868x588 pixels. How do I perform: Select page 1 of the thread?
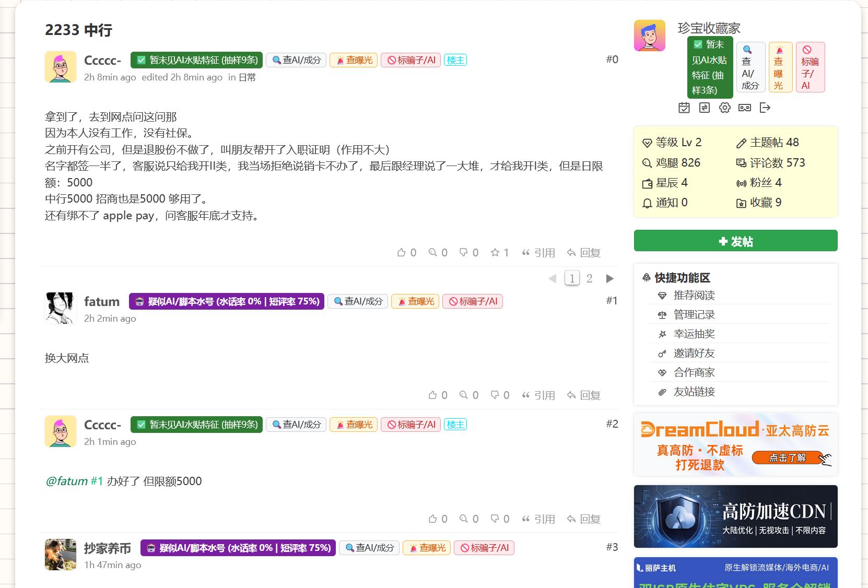tap(572, 278)
